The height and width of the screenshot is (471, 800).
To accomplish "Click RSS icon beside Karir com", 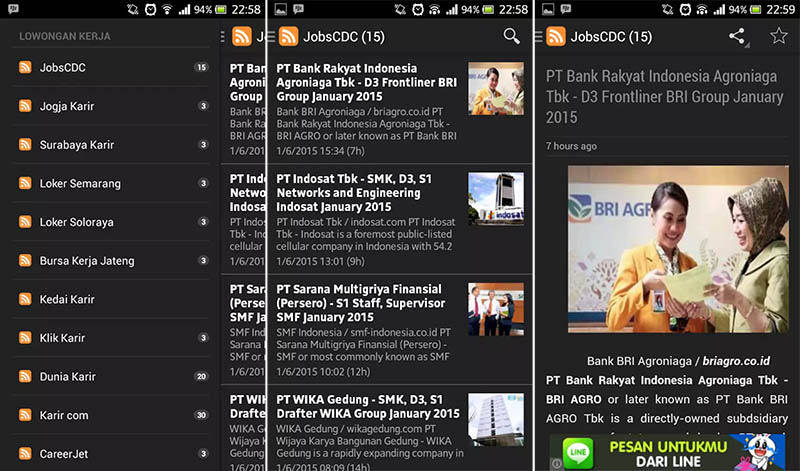I will 25,415.
